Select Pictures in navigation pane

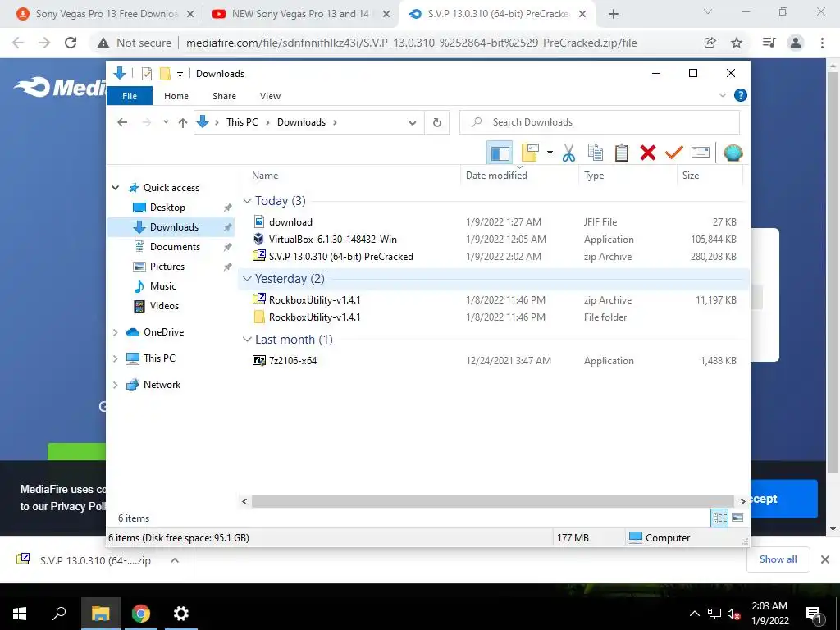click(167, 267)
